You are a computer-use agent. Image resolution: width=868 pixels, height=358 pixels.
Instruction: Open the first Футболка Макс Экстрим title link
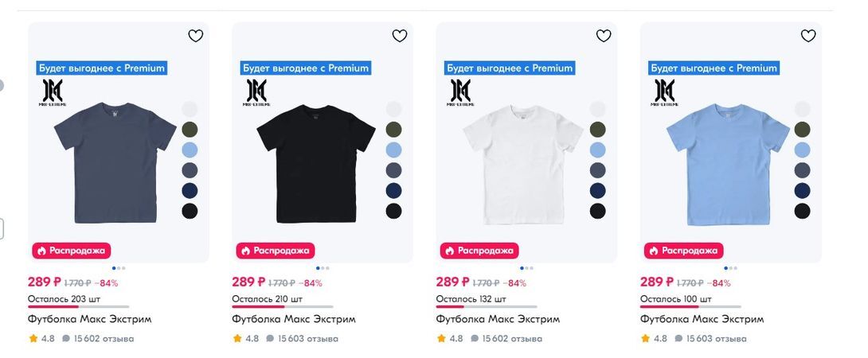[x=89, y=319]
